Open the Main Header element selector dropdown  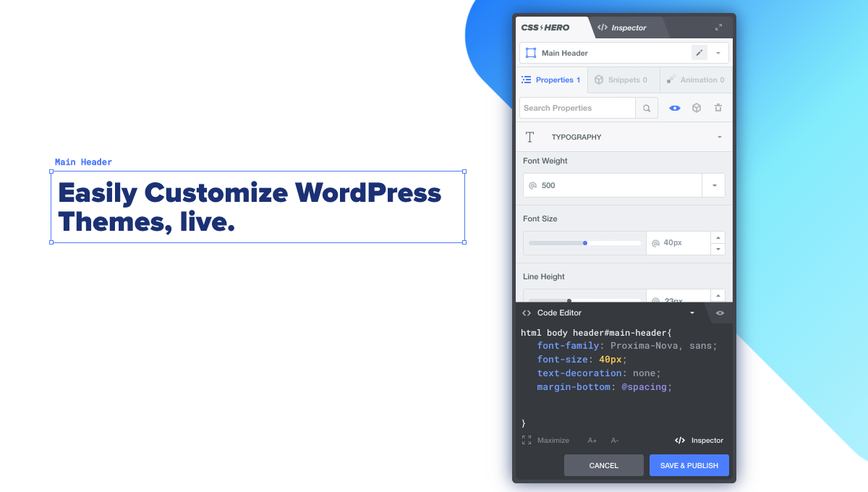pyautogui.click(x=718, y=53)
